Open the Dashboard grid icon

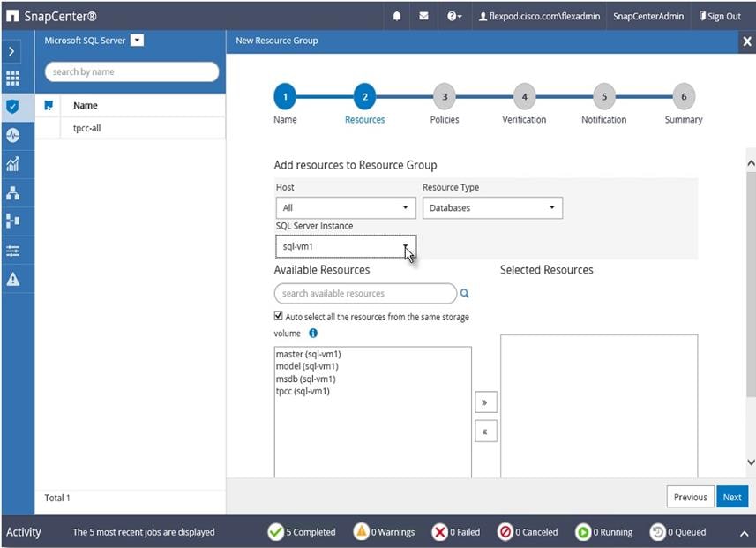[x=13, y=79]
